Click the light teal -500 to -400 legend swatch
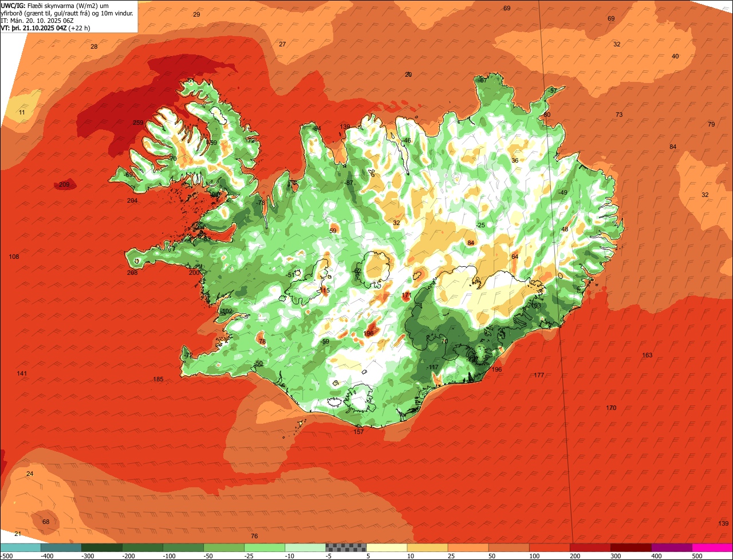This screenshot has width=733, height=560. (21, 547)
